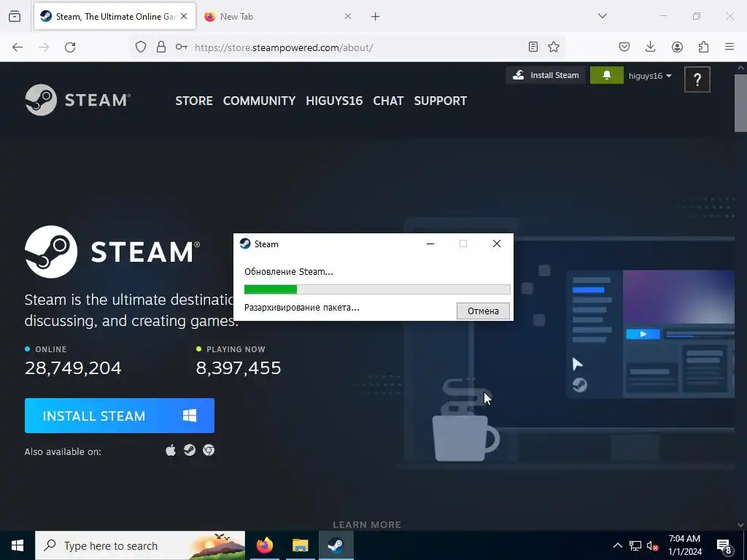Image resolution: width=747 pixels, height=560 pixels.
Task: Open Steam from the taskbar
Action: click(336, 545)
